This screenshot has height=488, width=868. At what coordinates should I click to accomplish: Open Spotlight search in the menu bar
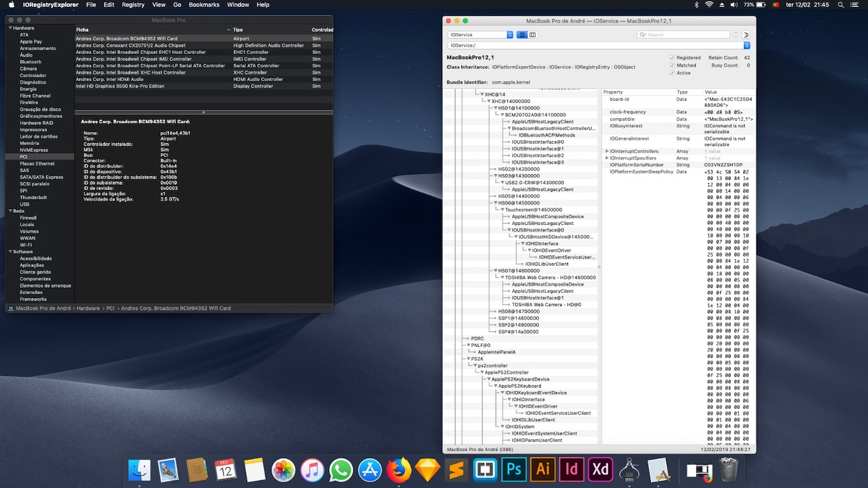pyautogui.click(x=840, y=4)
